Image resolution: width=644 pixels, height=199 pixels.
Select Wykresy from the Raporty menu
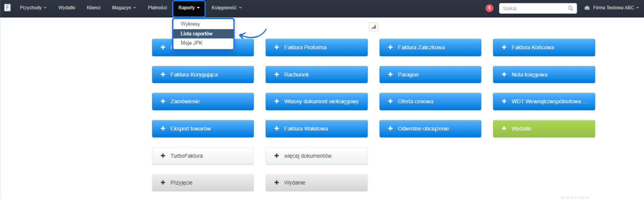click(x=203, y=24)
